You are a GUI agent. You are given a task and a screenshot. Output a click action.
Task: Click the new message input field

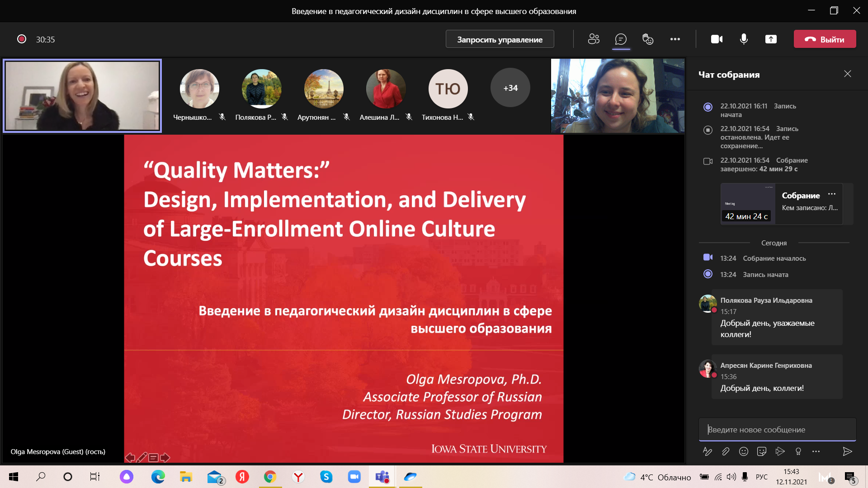tap(777, 429)
